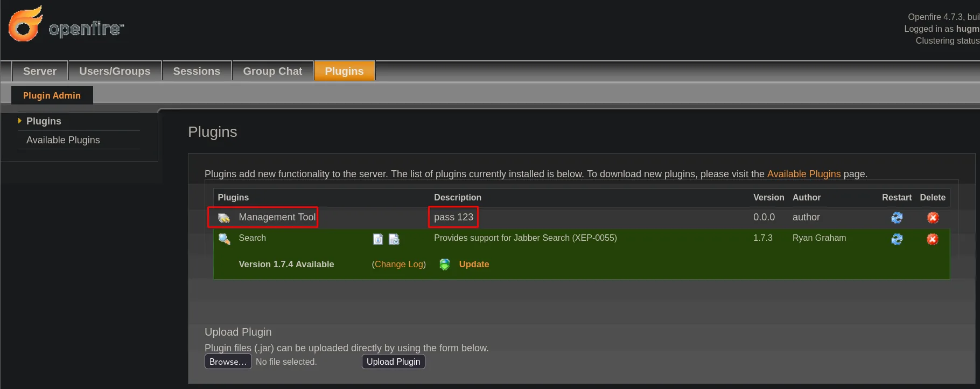980x389 pixels.
Task: Click the Management Tool plugin name
Action: click(277, 217)
